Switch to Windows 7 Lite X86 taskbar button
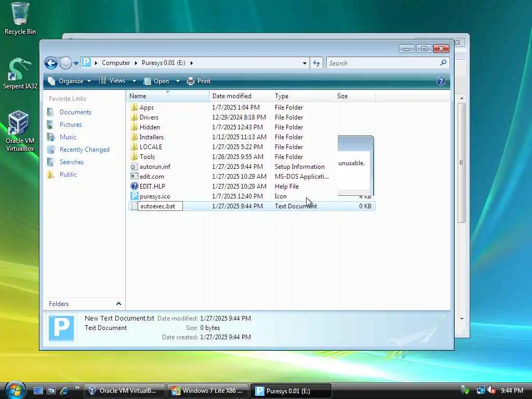The width and height of the screenshot is (532, 399). pos(207,391)
